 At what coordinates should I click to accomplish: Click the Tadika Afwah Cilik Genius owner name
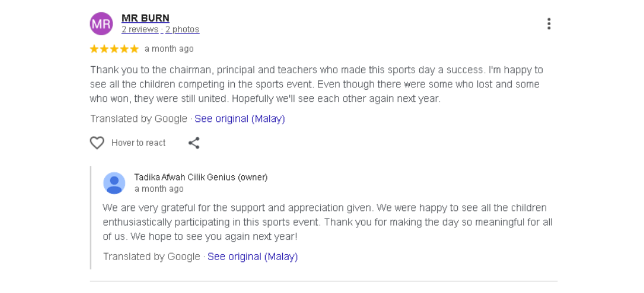[201, 177]
